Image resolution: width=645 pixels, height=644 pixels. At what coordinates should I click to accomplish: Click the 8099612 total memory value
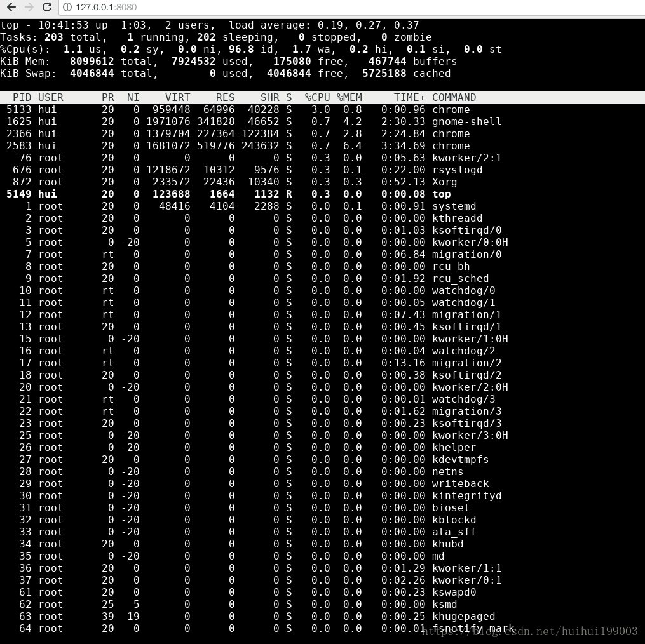(x=92, y=61)
